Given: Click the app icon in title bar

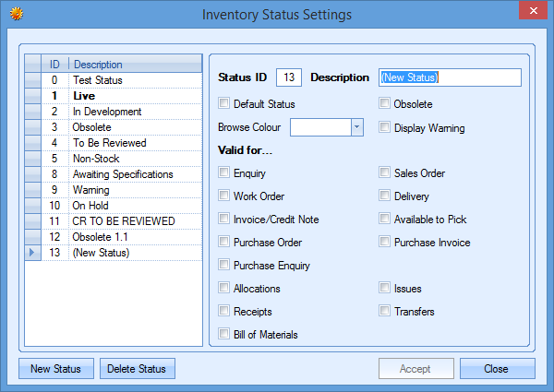Looking at the screenshot, I should 15,14.
